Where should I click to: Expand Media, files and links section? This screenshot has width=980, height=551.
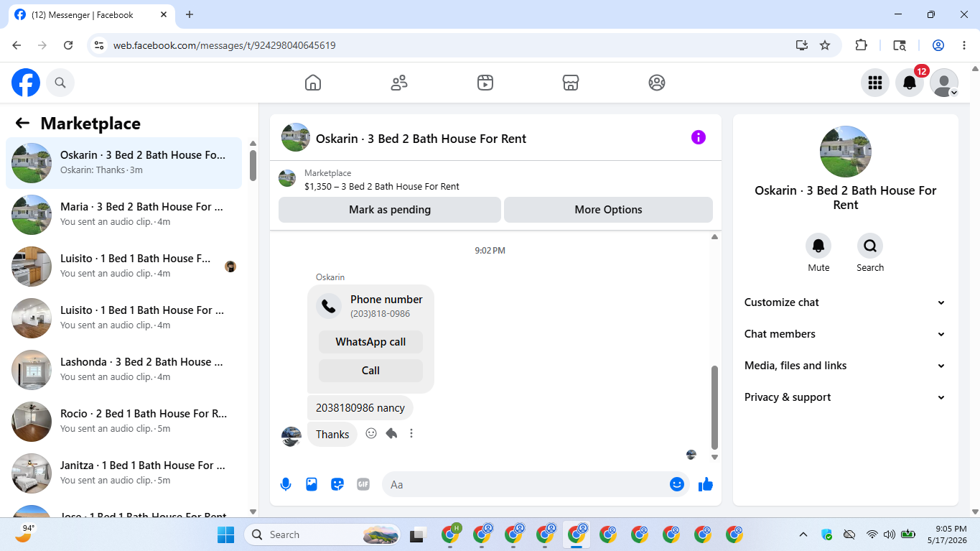[x=845, y=366]
